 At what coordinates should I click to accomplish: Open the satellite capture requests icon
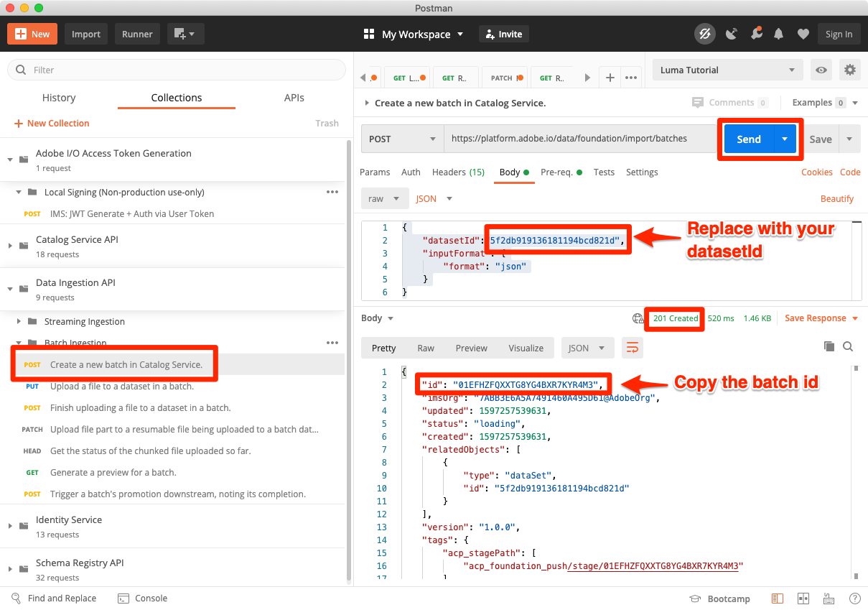coord(732,34)
